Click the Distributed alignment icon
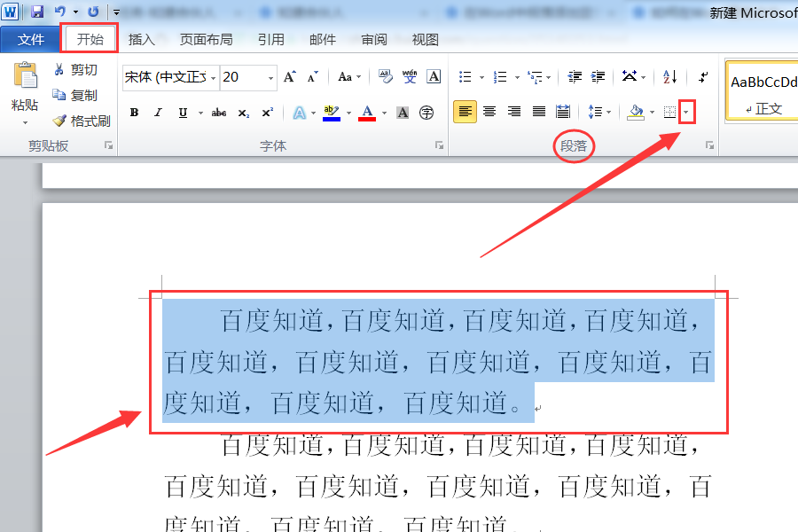Screen dimensions: 798x532 click(563, 112)
